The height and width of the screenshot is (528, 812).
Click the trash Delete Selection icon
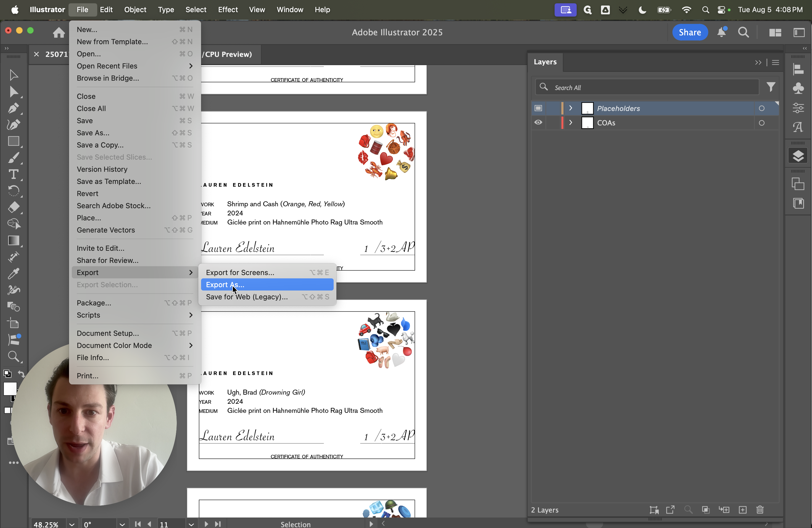[x=760, y=509]
